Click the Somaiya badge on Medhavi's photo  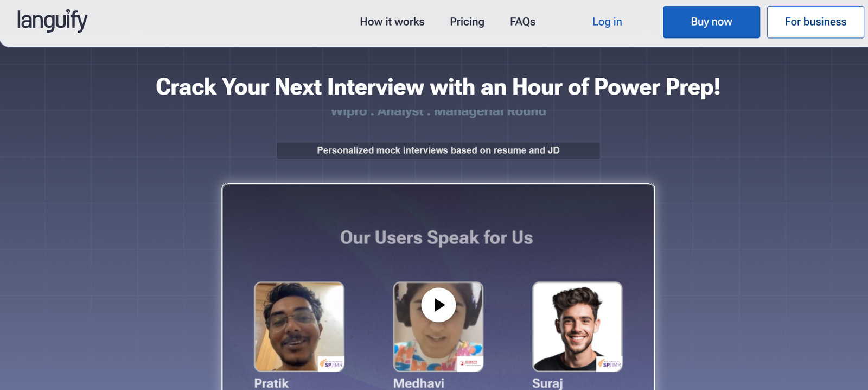(x=470, y=363)
